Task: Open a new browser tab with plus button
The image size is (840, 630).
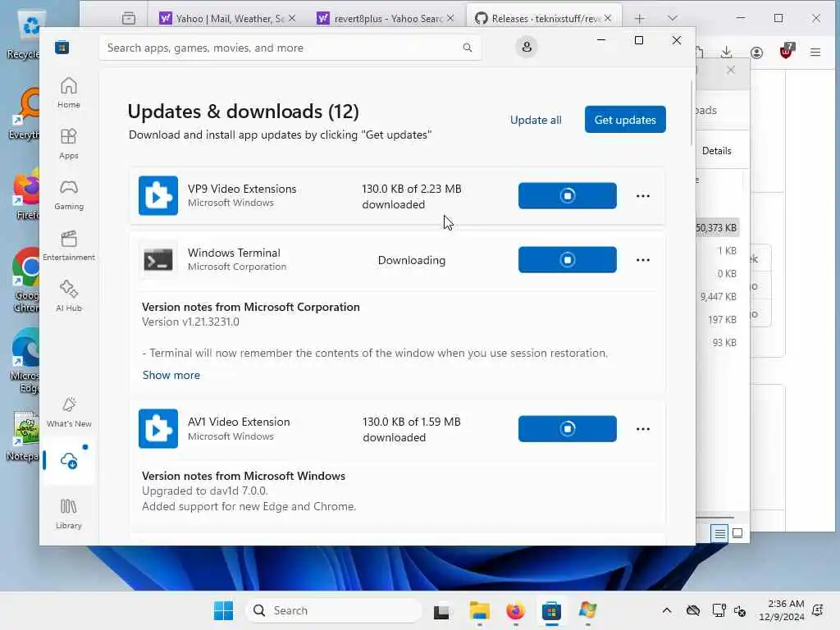Action: pyautogui.click(x=639, y=19)
